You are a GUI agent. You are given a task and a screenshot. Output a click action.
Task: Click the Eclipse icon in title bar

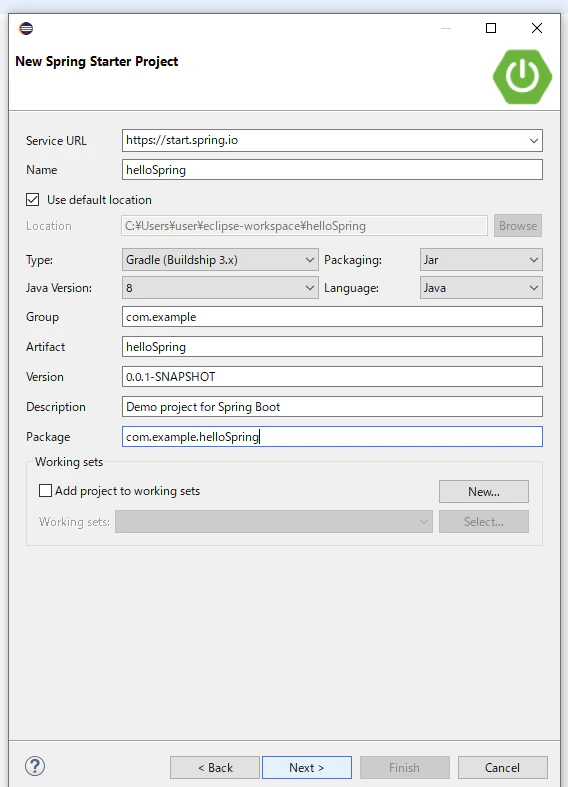[x=26, y=28]
